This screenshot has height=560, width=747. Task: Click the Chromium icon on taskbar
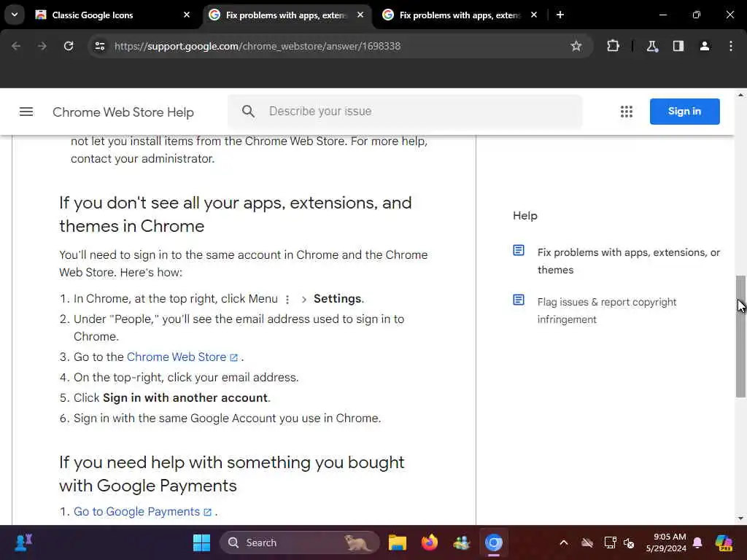494,542
